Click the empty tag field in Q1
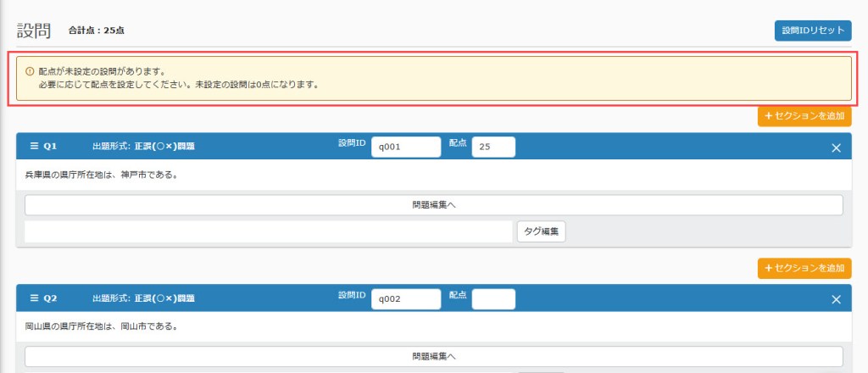This screenshot has height=373, width=868. pos(269,231)
